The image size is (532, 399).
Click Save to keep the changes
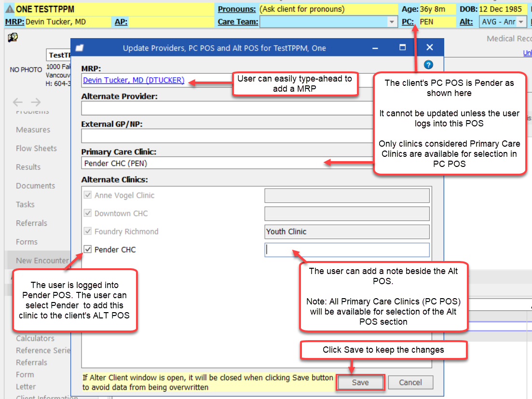click(x=360, y=383)
